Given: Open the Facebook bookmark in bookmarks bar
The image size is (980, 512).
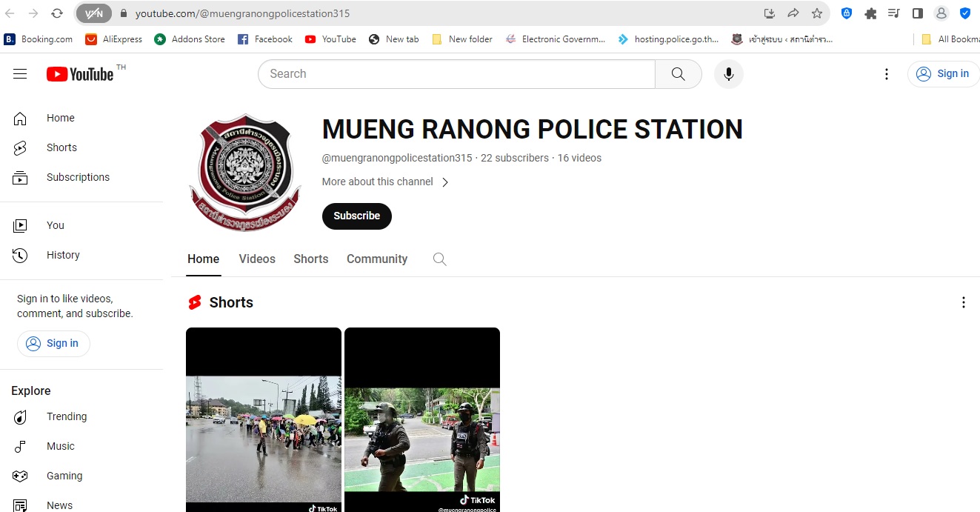Looking at the screenshot, I should (x=265, y=39).
